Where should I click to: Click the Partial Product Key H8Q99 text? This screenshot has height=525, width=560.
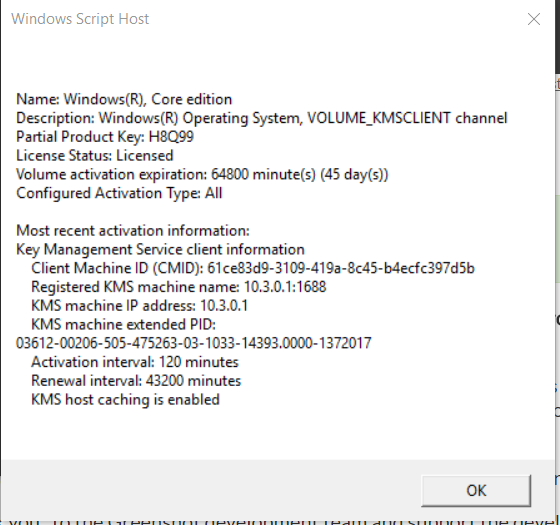(105, 137)
